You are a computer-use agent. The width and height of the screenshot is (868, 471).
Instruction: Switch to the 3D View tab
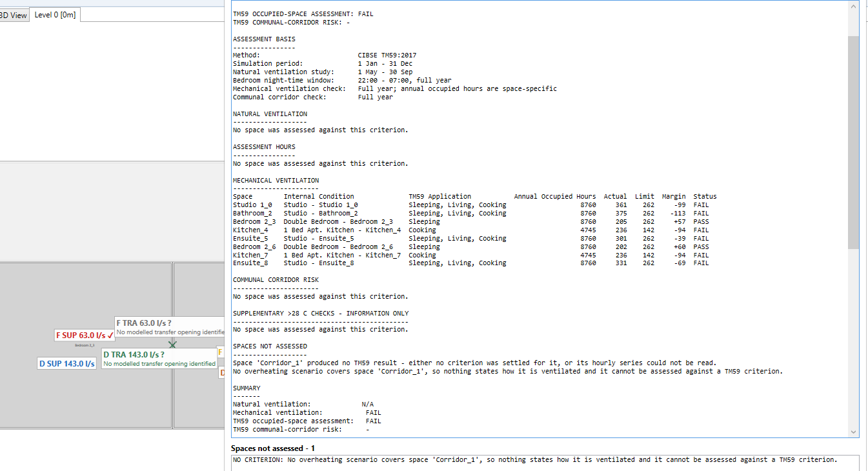(x=14, y=14)
